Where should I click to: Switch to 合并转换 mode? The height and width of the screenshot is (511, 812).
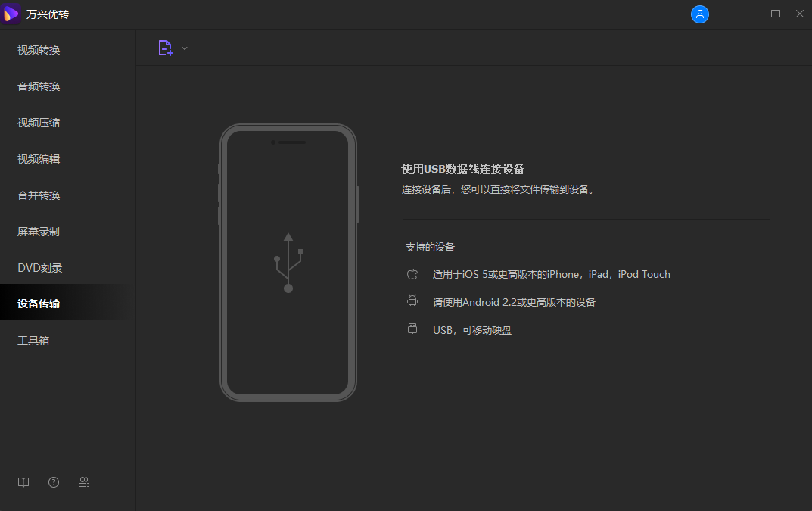click(x=38, y=195)
